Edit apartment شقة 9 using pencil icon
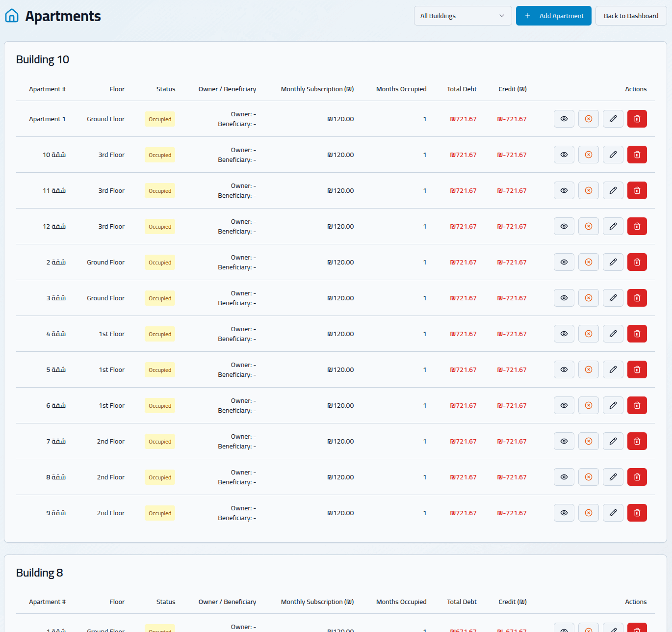The width and height of the screenshot is (672, 632). pyautogui.click(x=613, y=513)
